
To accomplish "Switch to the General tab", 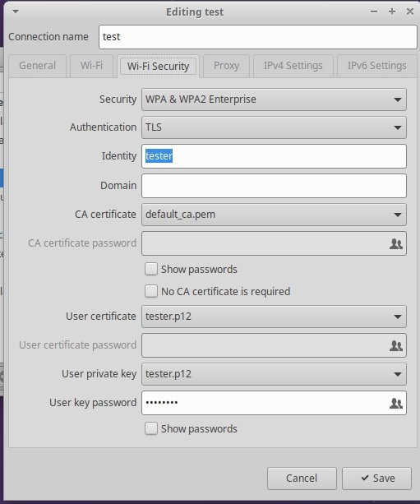I will pyautogui.click(x=37, y=66).
